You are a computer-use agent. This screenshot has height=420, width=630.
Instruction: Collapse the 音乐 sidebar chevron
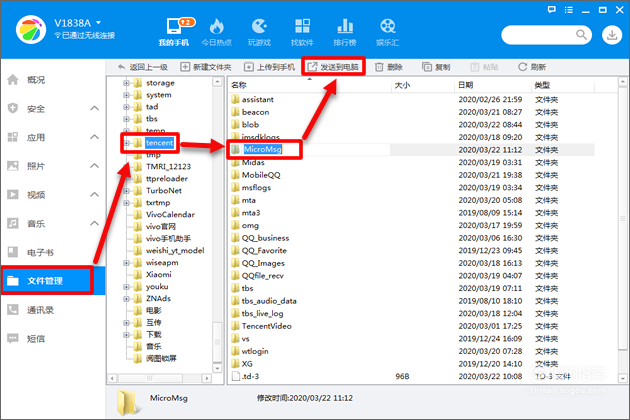94,223
